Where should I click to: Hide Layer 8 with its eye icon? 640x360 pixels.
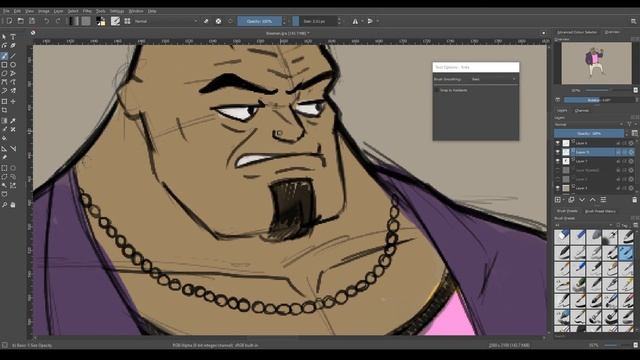(558, 143)
